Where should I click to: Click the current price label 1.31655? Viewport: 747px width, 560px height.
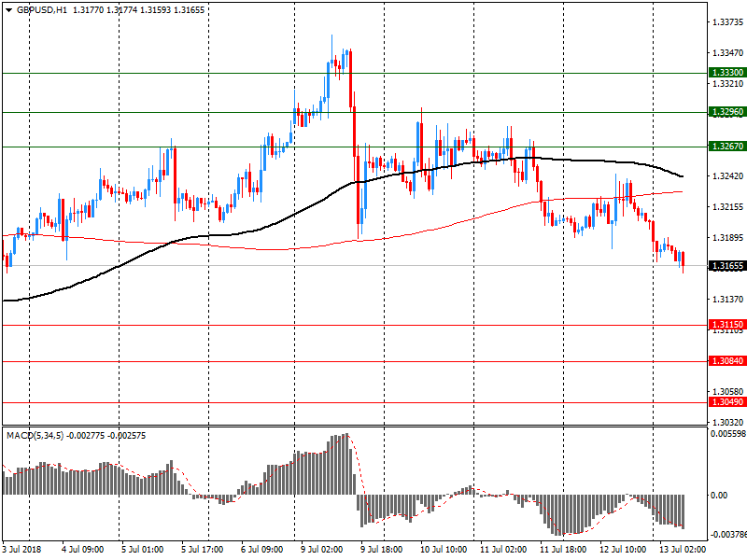[726, 266]
